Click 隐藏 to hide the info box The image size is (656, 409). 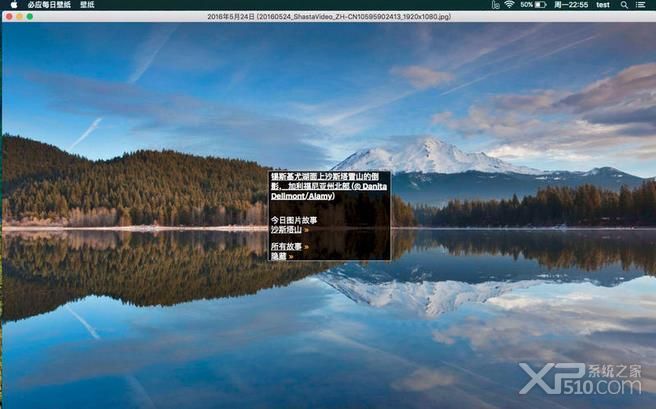(282, 256)
